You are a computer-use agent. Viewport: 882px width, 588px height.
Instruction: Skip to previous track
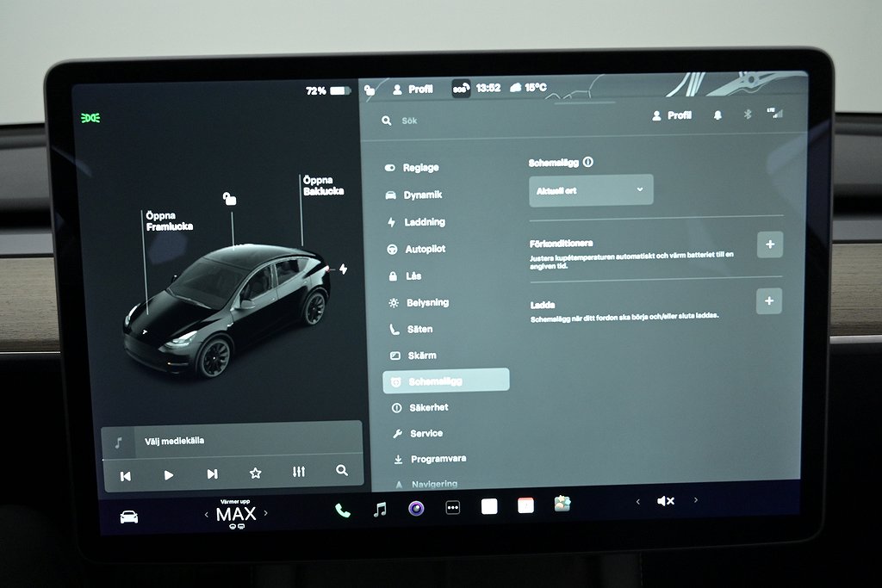(x=126, y=476)
